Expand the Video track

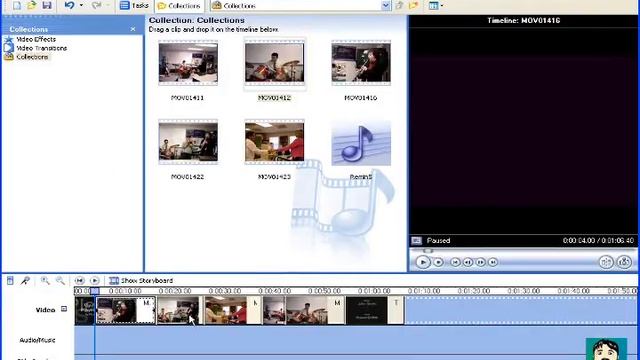64,309
